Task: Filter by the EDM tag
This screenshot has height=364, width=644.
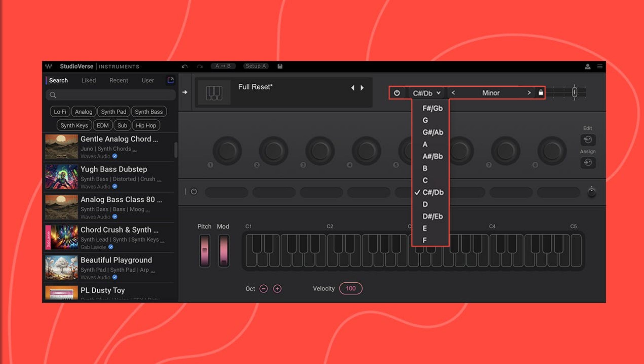Action: (x=103, y=125)
